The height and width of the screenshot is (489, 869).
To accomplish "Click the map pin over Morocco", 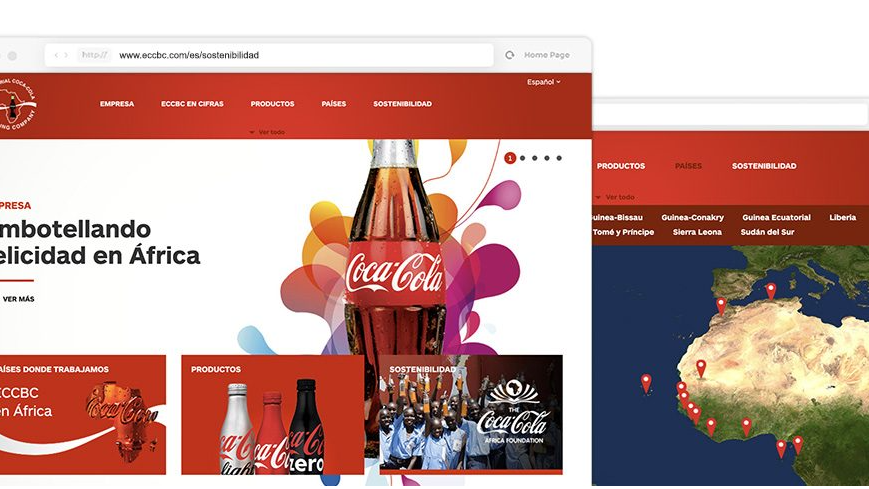I will coord(721,305).
